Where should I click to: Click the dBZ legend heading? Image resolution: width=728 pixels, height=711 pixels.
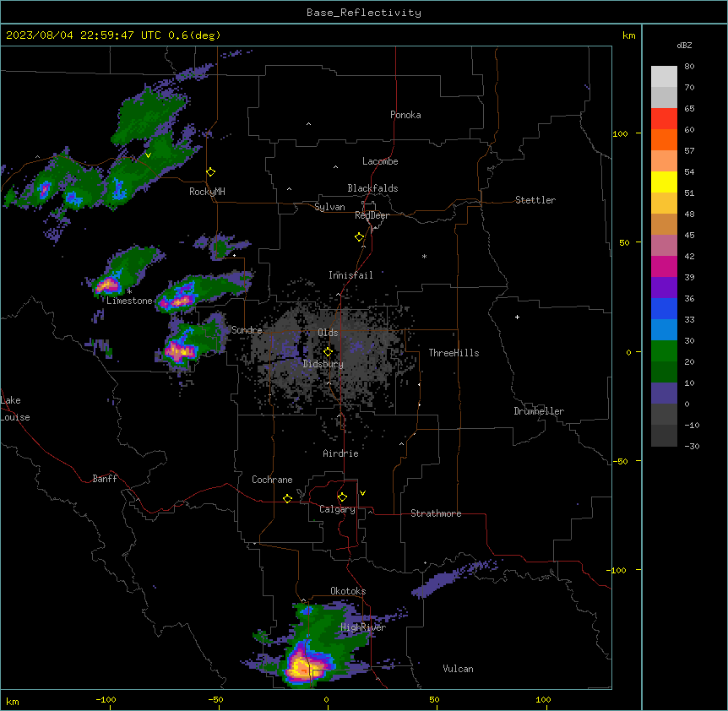click(684, 45)
